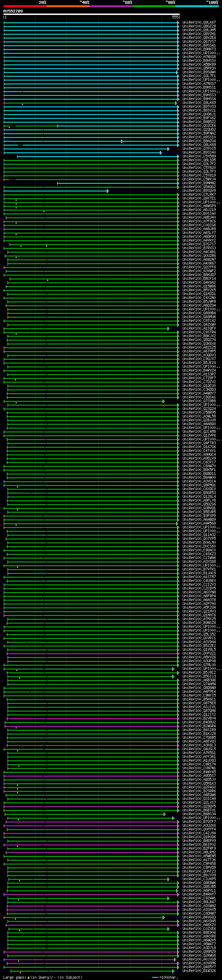Select the UniRef100_B4VGQ3 label
222x980 pixels.
[199, 917]
